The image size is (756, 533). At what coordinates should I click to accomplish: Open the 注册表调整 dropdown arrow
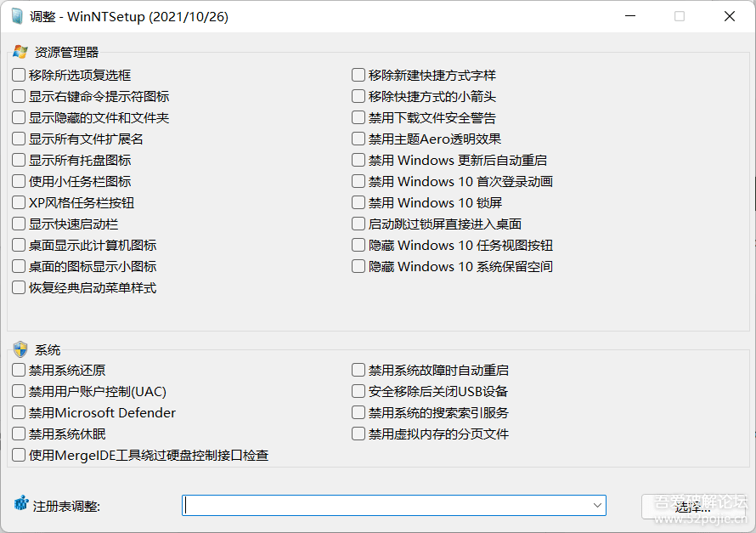(597, 505)
